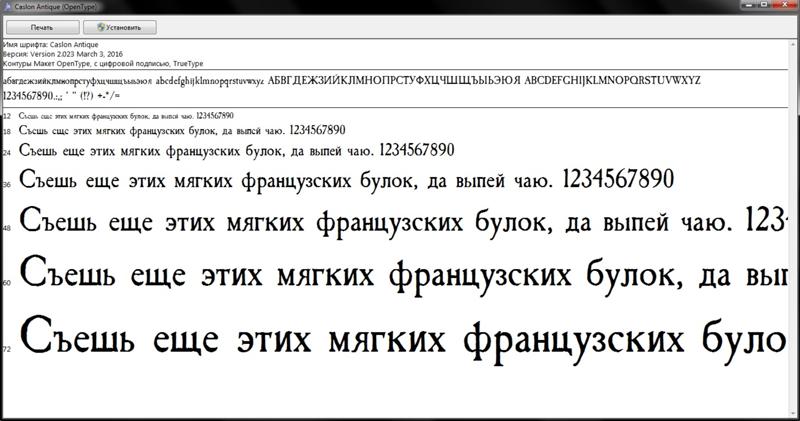
Task: Click the size 36 sample sentence
Action: [346, 180]
